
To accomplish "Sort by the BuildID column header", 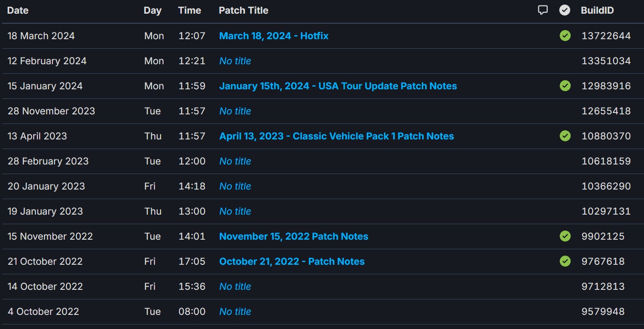I will pyautogui.click(x=597, y=10).
